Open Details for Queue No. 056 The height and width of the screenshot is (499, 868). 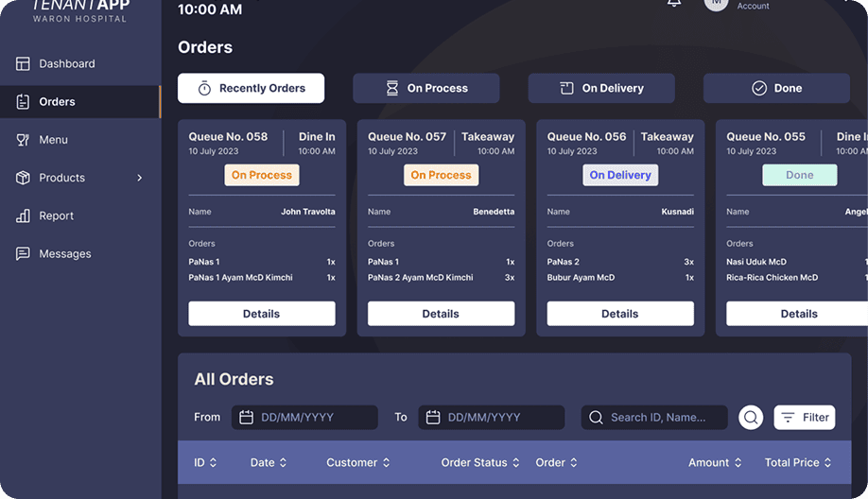[620, 314]
